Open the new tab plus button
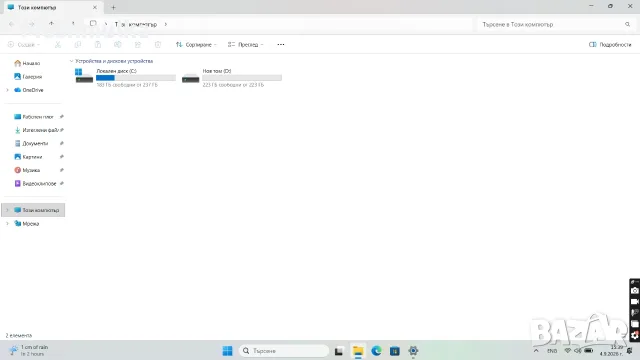This screenshot has width=640, height=360. click(x=113, y=7)
